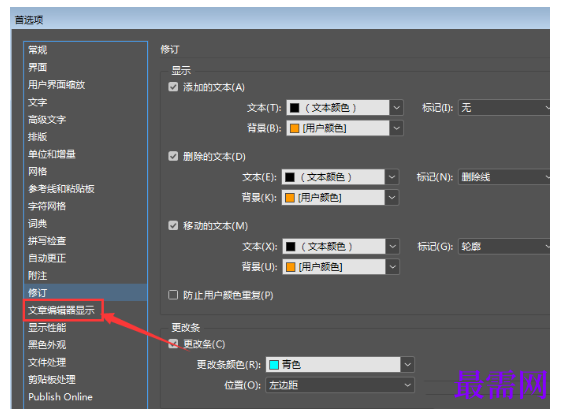Viewport: 566px width, 416px height.
Task: Go to Publish Online category
Action: pos(60,397)
